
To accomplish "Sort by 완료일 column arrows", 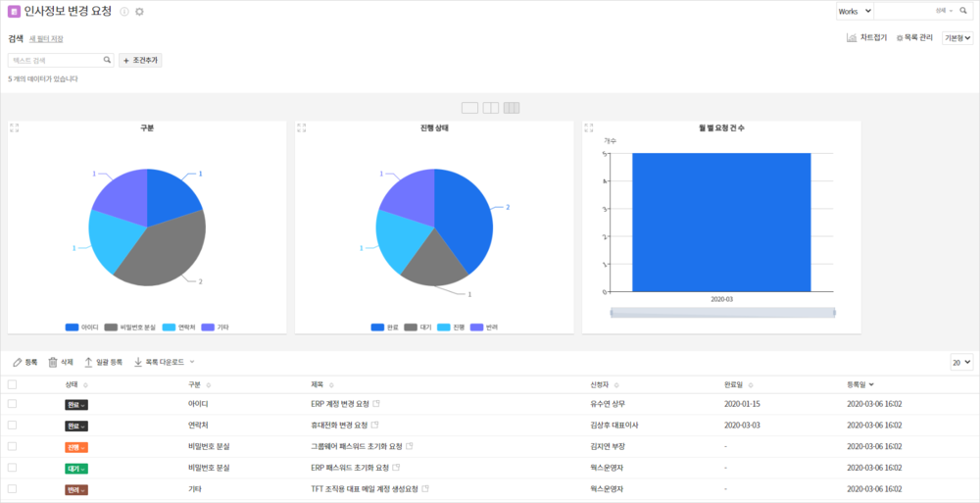I will (750, 384).
